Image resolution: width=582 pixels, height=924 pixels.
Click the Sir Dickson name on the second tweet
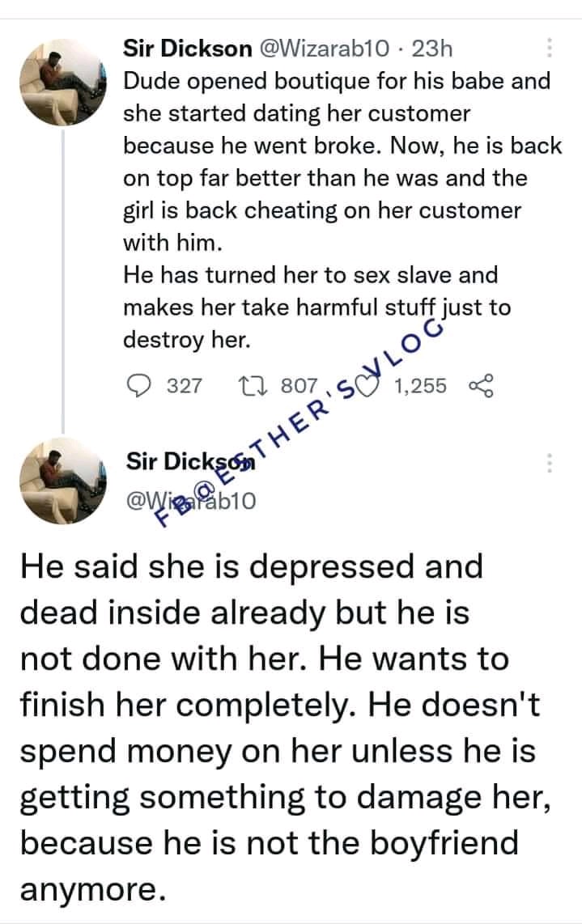(190, 461)
